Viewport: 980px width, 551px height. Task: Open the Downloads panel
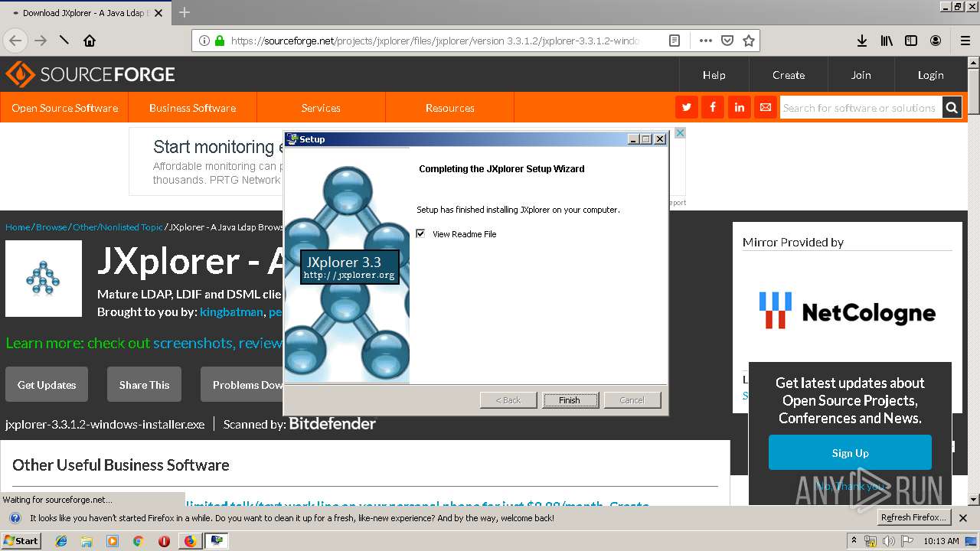click(861, 41)
